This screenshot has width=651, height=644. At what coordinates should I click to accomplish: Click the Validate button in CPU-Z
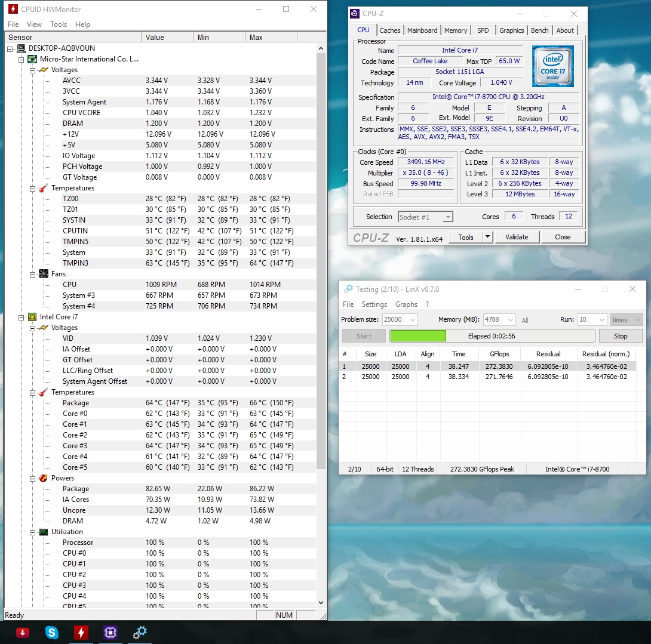(516, 237)
